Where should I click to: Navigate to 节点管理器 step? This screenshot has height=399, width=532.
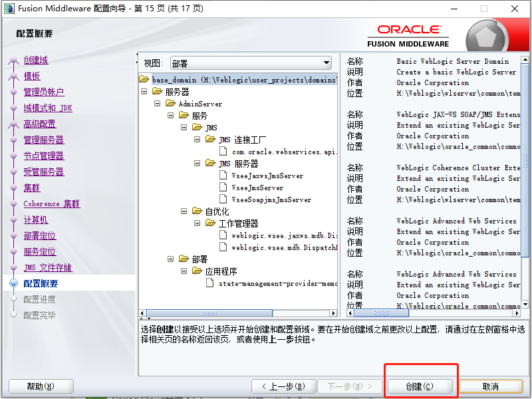tap(44, 156)
